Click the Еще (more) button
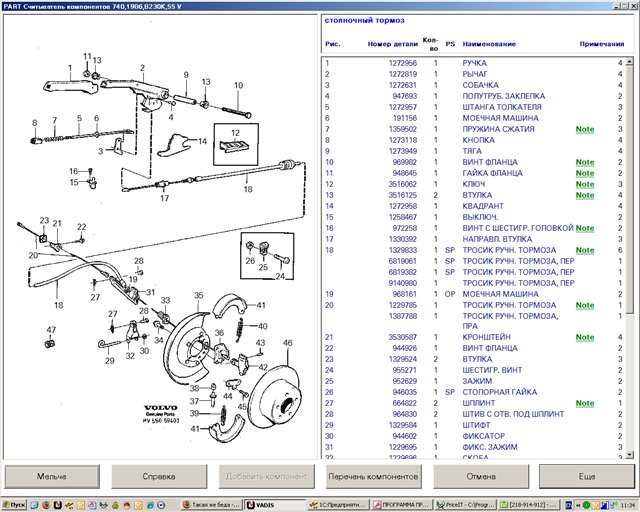The height and width of the screenshot is (512, 640). (x=586, y=476)
